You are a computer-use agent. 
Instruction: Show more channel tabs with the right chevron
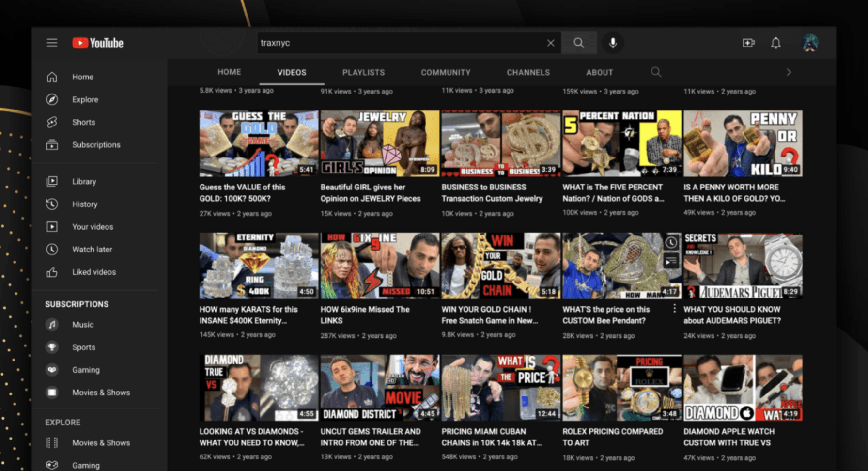coord(789,72)
